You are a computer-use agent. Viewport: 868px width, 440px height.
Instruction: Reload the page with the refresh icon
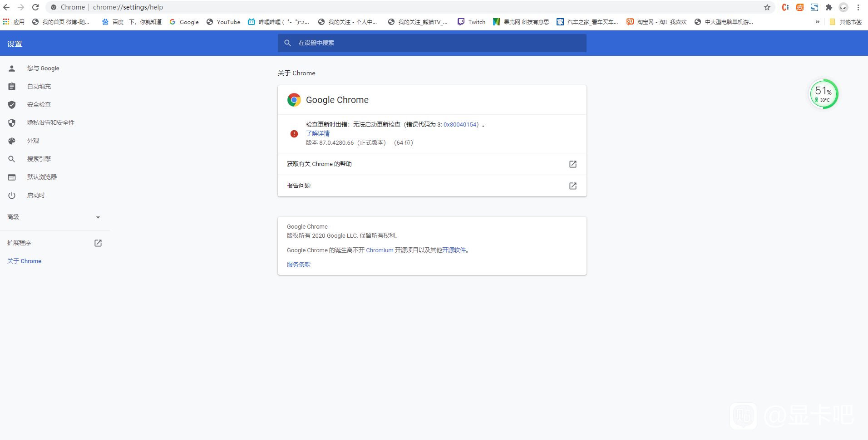(x=35, y=7)
